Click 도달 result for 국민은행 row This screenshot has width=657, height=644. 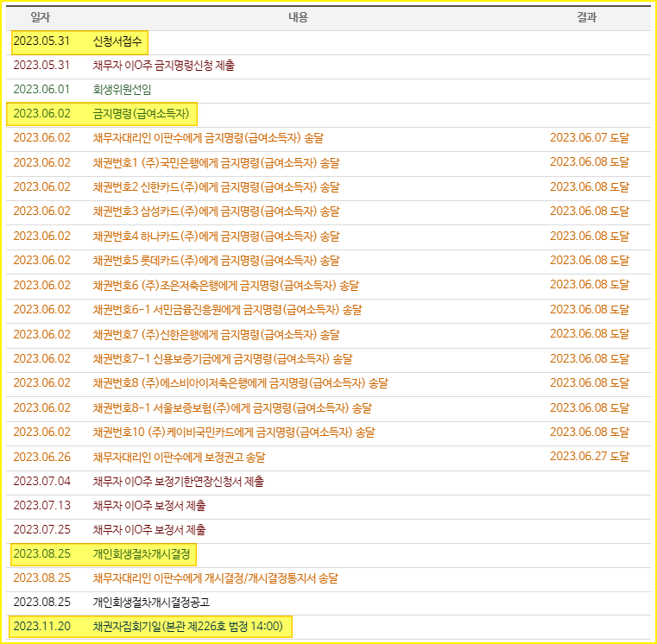589,162
